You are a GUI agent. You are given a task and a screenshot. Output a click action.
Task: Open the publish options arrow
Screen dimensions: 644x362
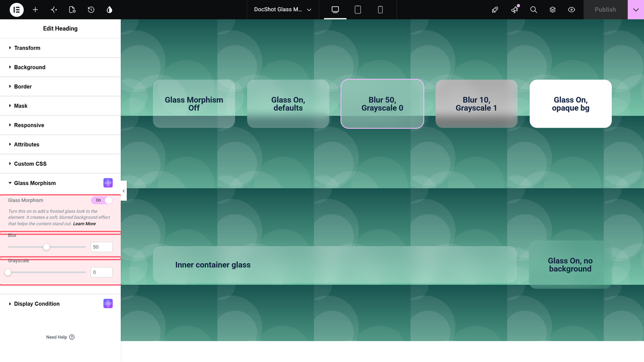point(636,10)
